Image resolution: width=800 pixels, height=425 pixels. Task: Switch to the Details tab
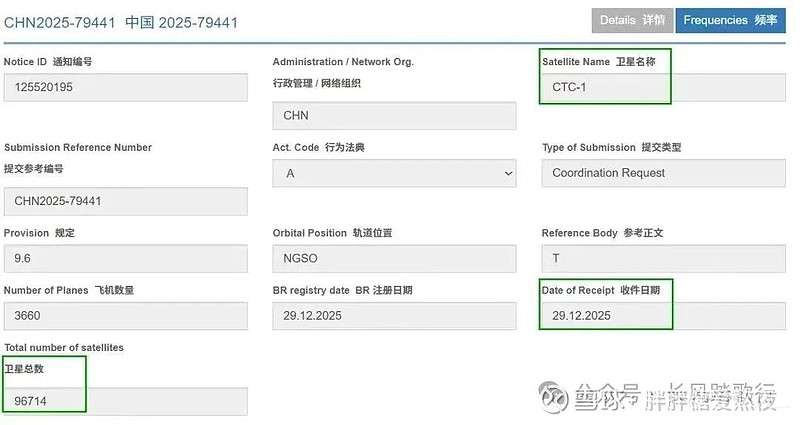tap(631, 20)
